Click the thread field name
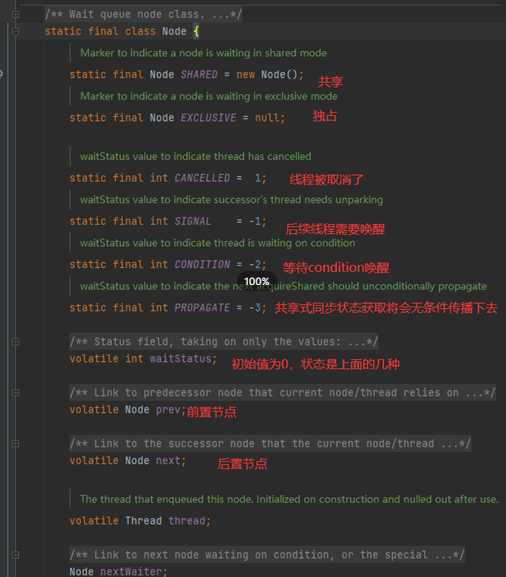 (x=187, y=521)
